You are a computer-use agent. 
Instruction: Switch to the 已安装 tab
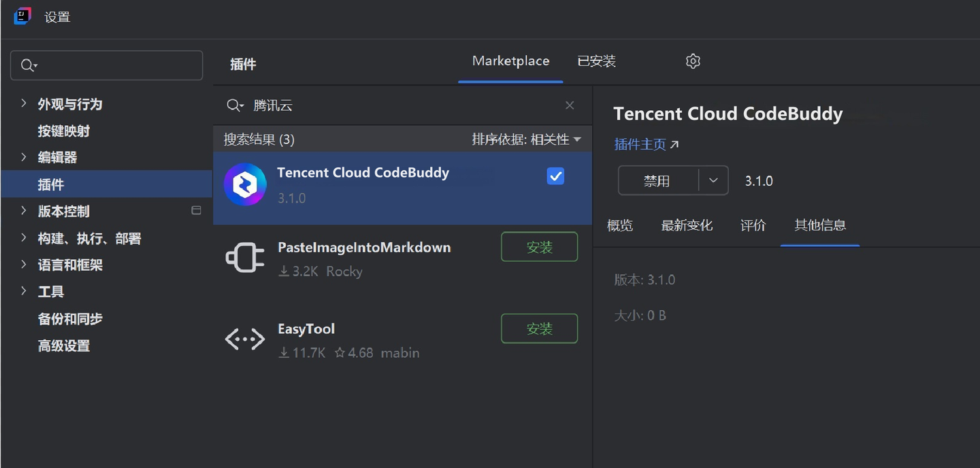coord(596,61)
